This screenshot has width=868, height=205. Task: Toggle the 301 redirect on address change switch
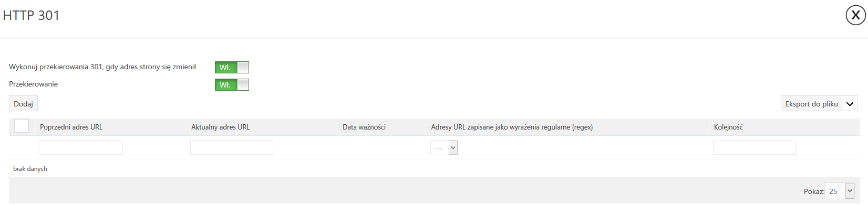click(232, 67)
